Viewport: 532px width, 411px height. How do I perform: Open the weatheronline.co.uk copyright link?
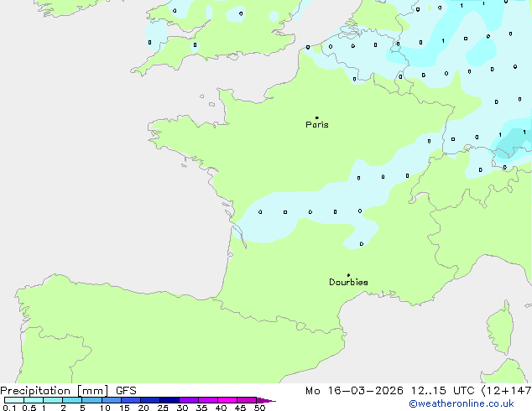click(x=462, y=403)
